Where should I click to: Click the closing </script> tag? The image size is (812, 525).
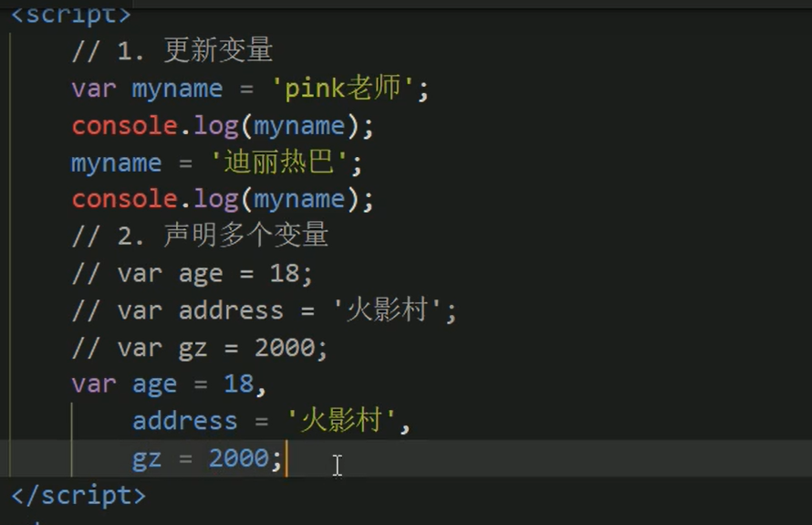pos(78,496)
